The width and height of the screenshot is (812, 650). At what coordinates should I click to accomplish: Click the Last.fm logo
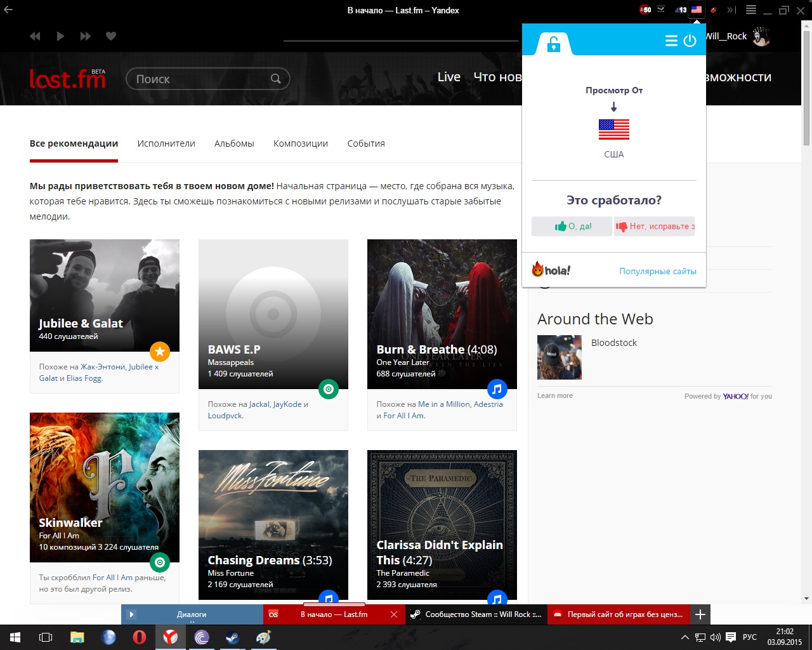coord(67,79)
